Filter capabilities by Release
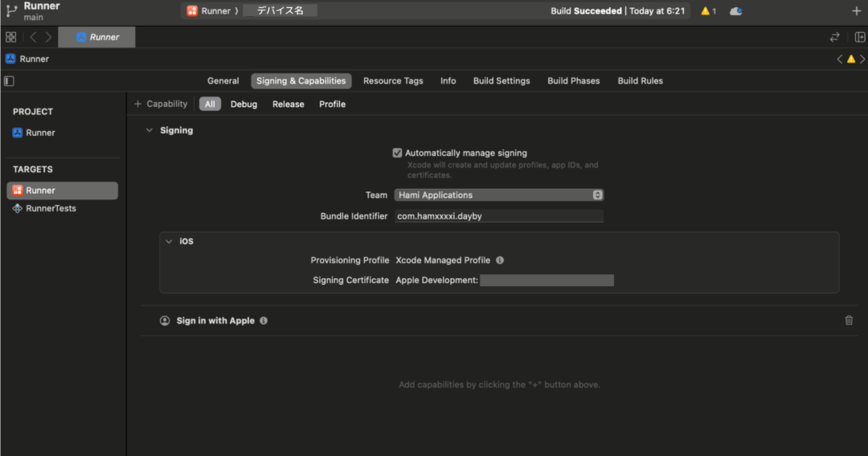 (289, 105)
